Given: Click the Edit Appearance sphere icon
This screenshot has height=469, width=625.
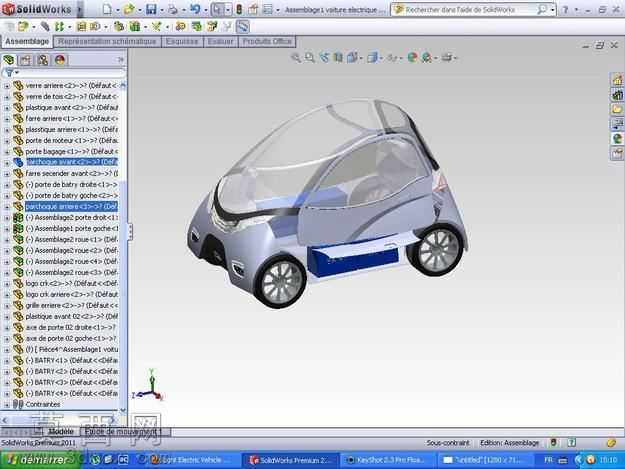Looking at the screenshot, I should [412, 58].
